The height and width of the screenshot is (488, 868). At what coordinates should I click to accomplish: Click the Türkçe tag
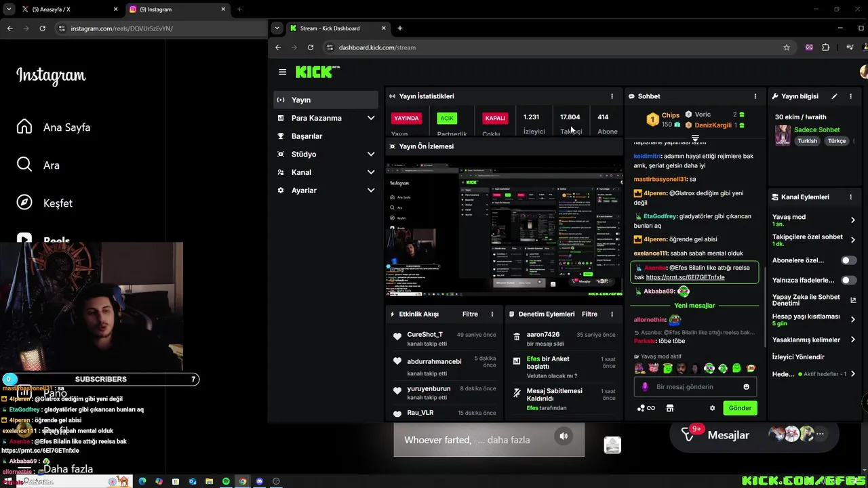tap(837, 141)
